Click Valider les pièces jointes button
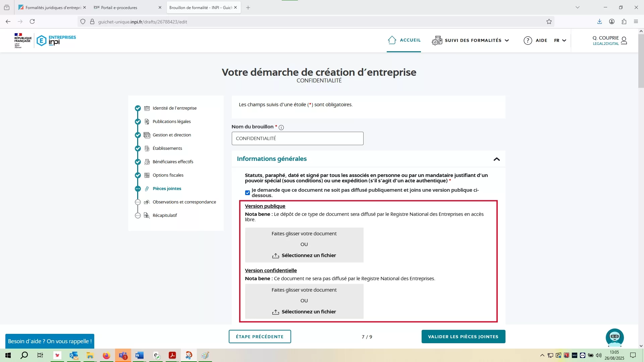 coord(463,337)
